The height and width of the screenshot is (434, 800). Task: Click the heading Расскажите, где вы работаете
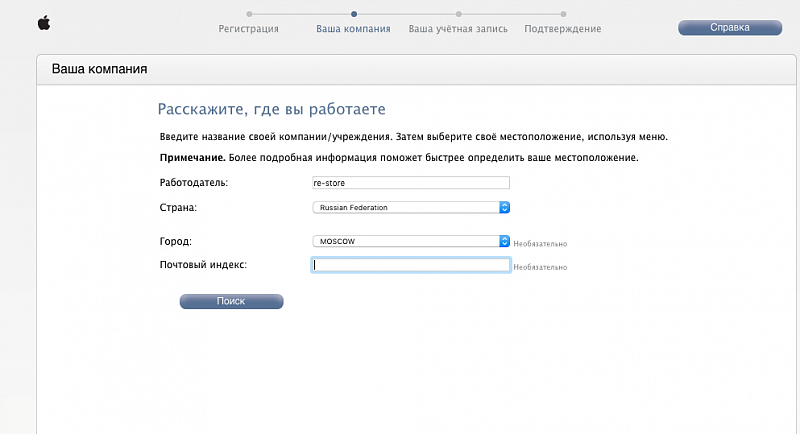click(272, 109)
